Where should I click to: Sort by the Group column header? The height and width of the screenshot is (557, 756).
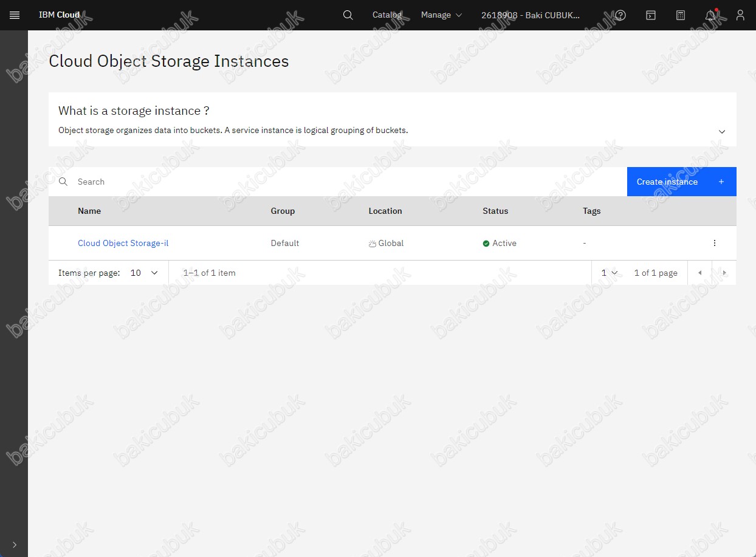click(283, 211)
